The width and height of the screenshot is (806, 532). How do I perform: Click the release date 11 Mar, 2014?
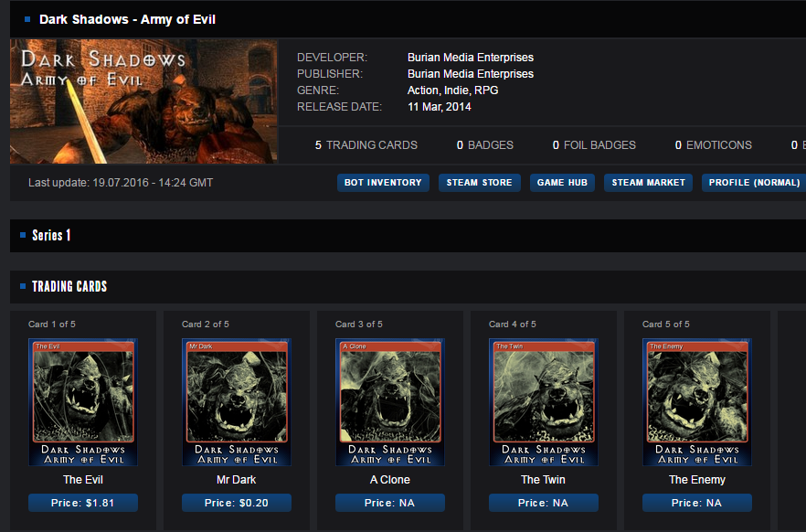[439, 107]
